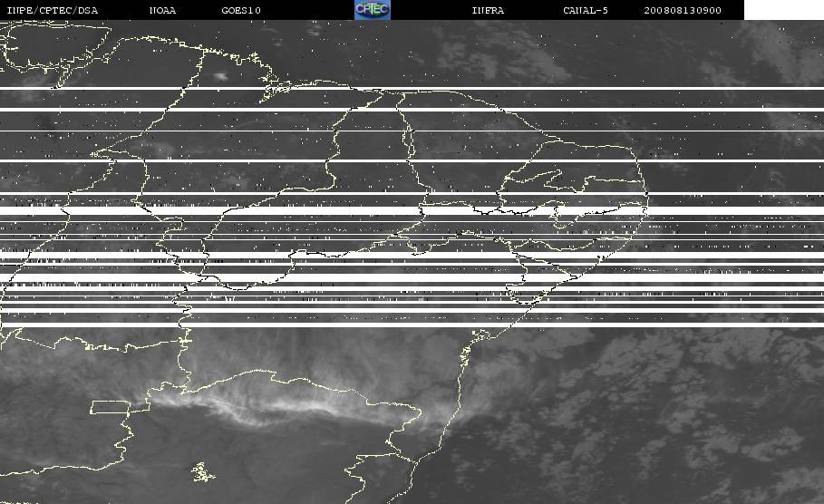Click the 200808130900 timestamp
This screenshot has width=824, height=504.
tap(682, 10)
